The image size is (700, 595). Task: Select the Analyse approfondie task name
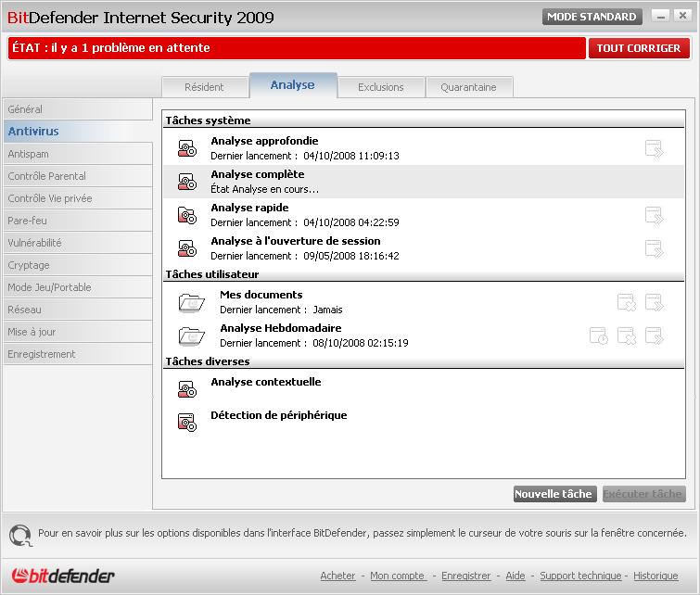(264, 141)
